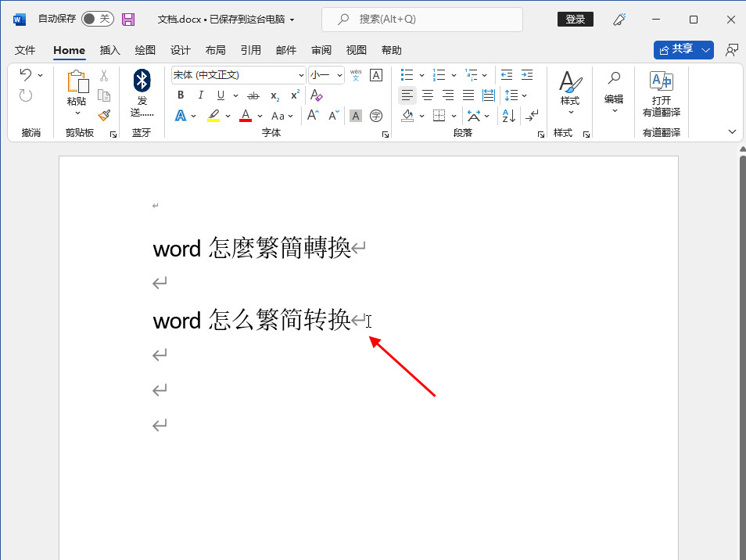The image size is (746, 560).
Task: Open Youdao translation tool
Action: tap(661, 92)
